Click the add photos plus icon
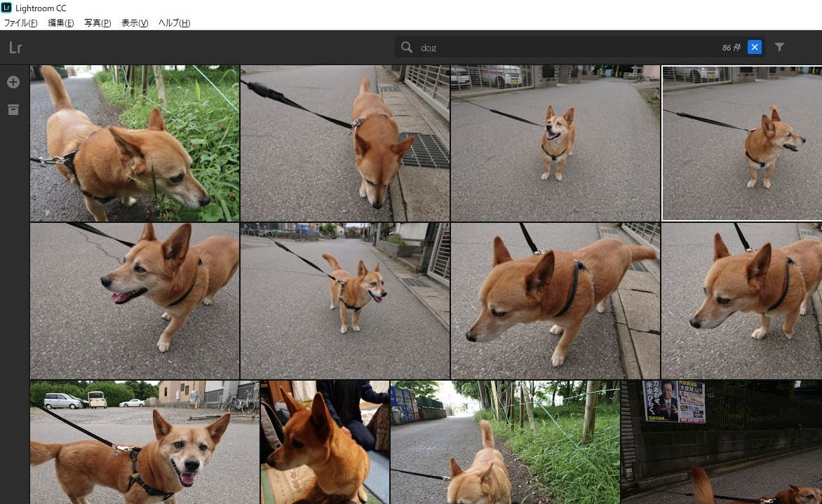This screenshot has height=504, width=822. click(13, 82)
